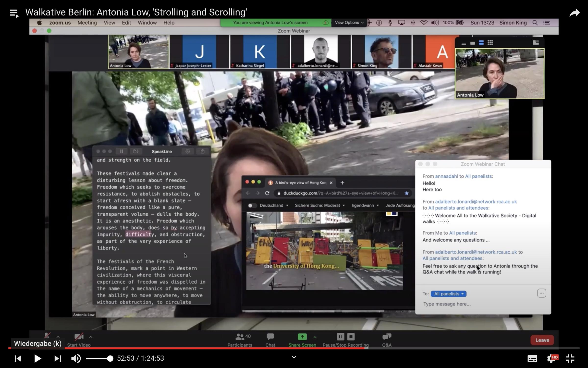The image size is (588, 368).
Task: Pause the SpeakLine reading
Action: (x=122, y=151)
